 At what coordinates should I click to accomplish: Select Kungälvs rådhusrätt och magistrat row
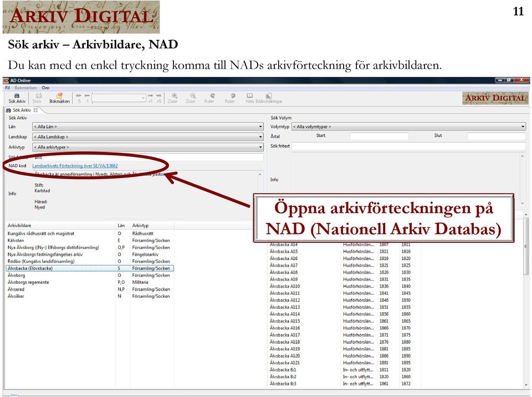coord(90,233)
